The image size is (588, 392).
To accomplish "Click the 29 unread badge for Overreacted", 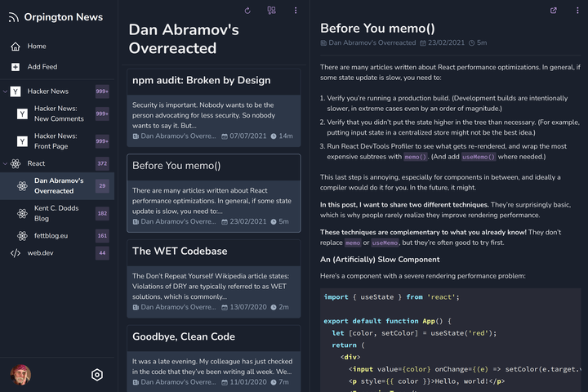I will 102,185.
